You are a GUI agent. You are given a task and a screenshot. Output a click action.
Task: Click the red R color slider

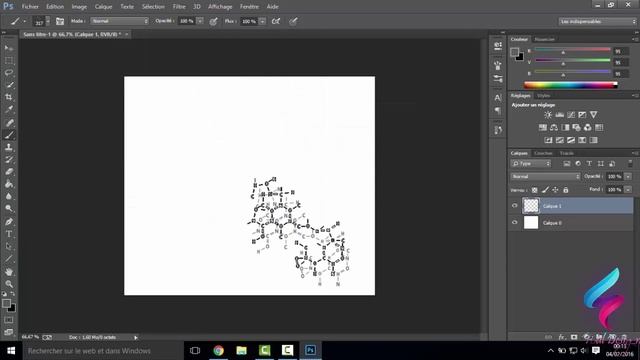coord(572,50)
